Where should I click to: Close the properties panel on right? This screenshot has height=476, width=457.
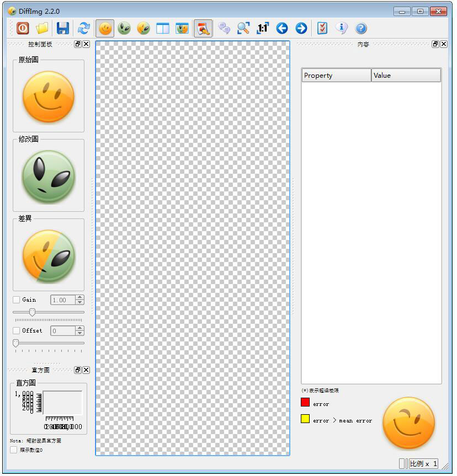(x=444, y=44)
